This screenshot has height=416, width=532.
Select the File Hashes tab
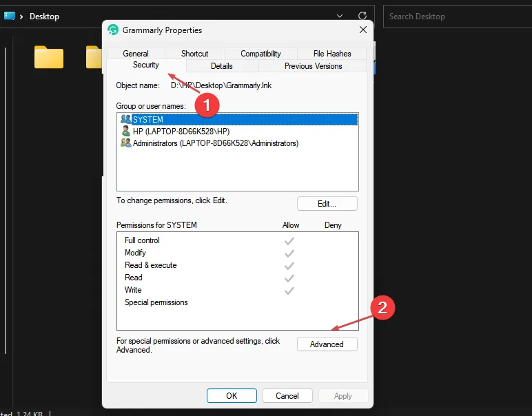[x=332, y=54]
